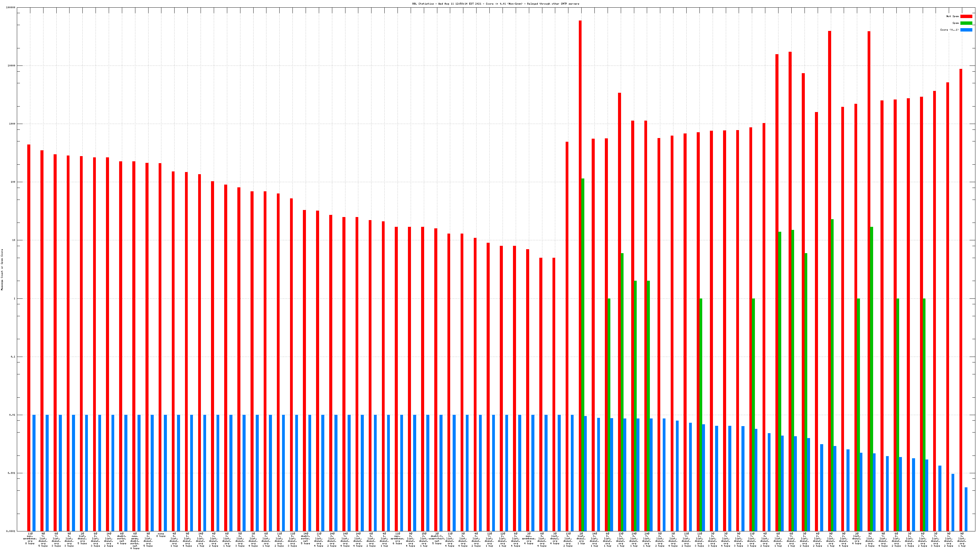980x551 pixels.
Task: Click the first 'zen.spamhaus.org 8 hops' x-axis label
Action: 30,538
